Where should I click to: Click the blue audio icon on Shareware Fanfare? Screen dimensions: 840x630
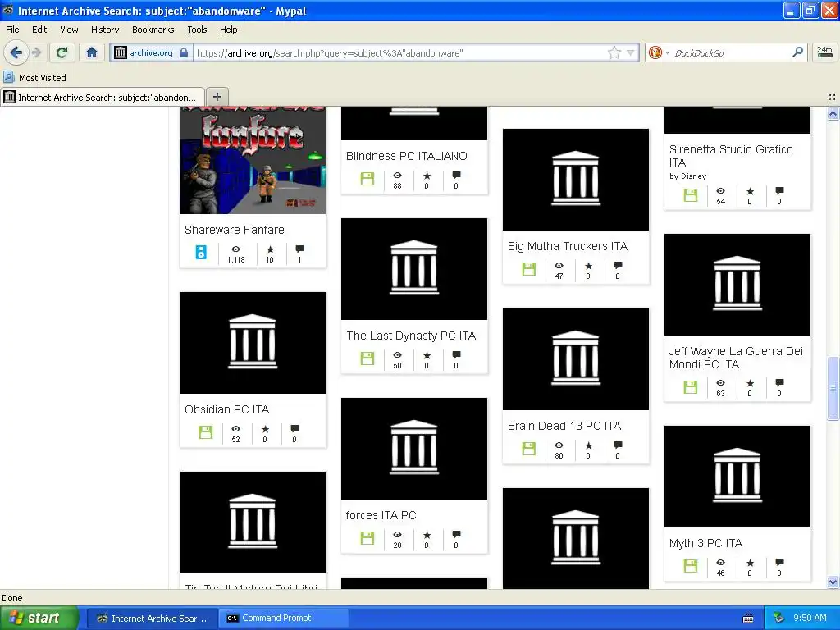click(201, 253)
